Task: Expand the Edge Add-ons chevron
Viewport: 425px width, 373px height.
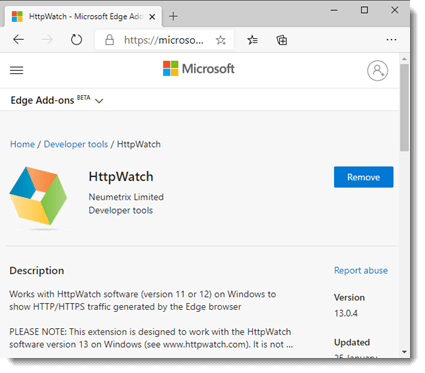Action: 99,101
